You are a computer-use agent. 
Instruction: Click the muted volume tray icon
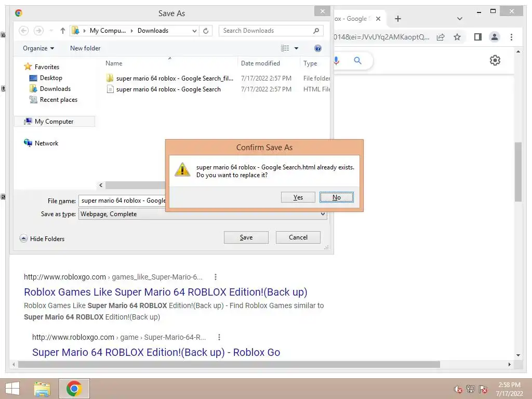coord(458,389)
